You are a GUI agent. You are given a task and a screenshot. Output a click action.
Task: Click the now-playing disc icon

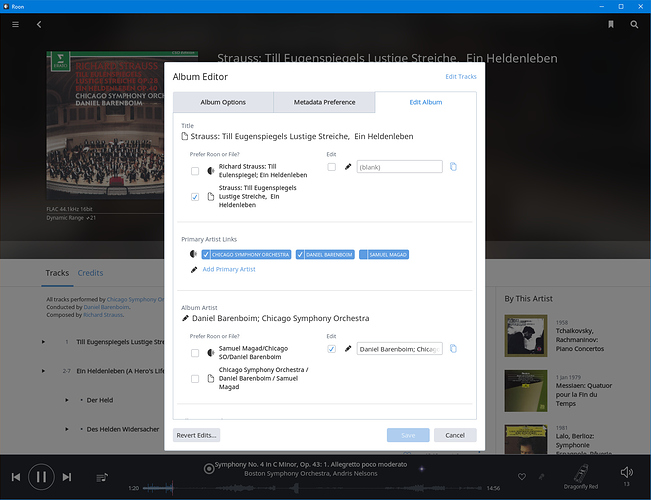pos(209,469)
